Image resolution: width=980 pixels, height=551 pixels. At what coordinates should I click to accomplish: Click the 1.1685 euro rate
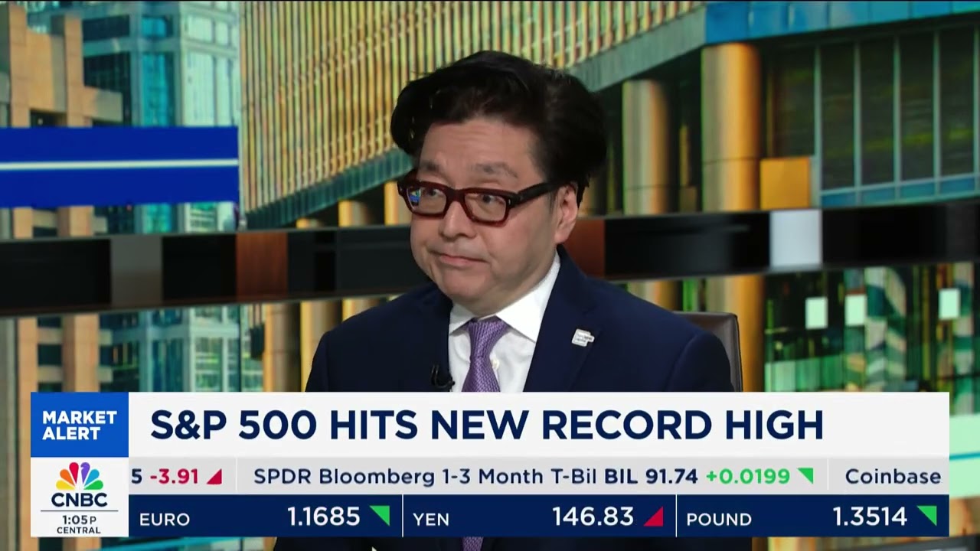pos(324,517)
